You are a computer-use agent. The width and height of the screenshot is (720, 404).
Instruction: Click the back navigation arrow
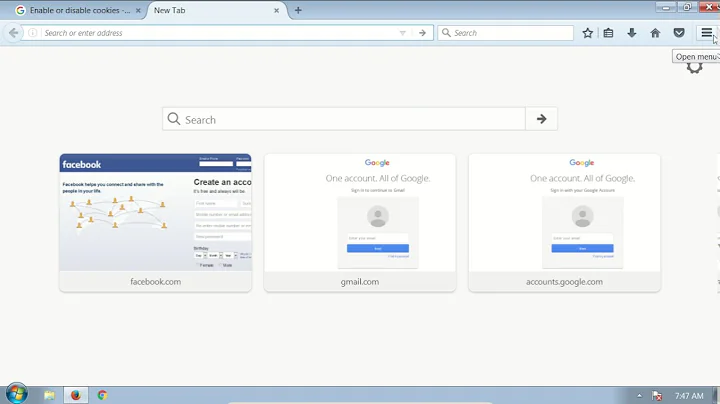[x=13, y=33]
